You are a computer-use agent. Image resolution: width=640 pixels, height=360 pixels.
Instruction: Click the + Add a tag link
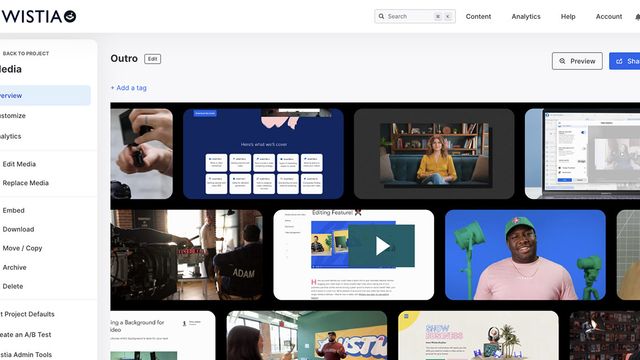tap(129, 88)
